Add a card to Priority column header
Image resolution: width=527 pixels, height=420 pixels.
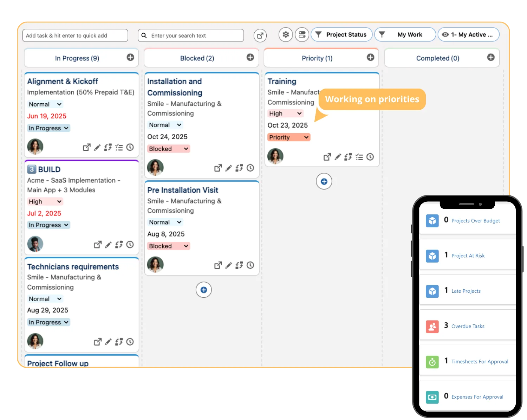(x=370, y=57)
